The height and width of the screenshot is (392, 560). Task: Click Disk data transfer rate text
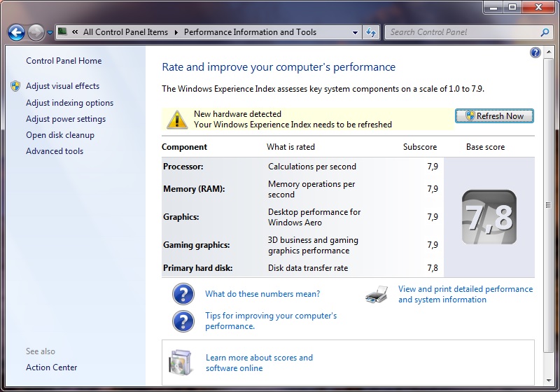[308, 268]
